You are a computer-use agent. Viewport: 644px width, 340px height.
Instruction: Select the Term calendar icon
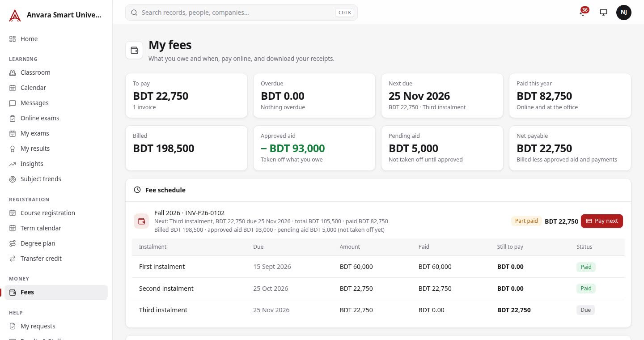point(13,228)
